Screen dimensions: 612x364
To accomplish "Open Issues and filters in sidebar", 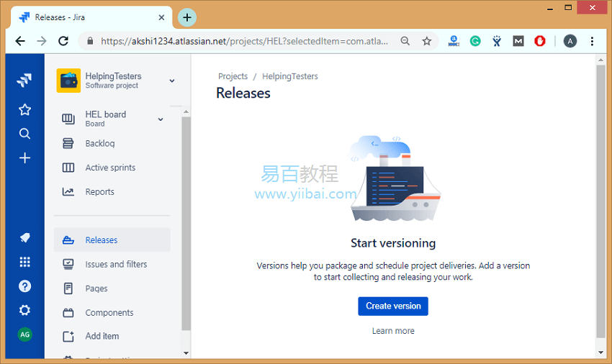I will coord(112,264).
